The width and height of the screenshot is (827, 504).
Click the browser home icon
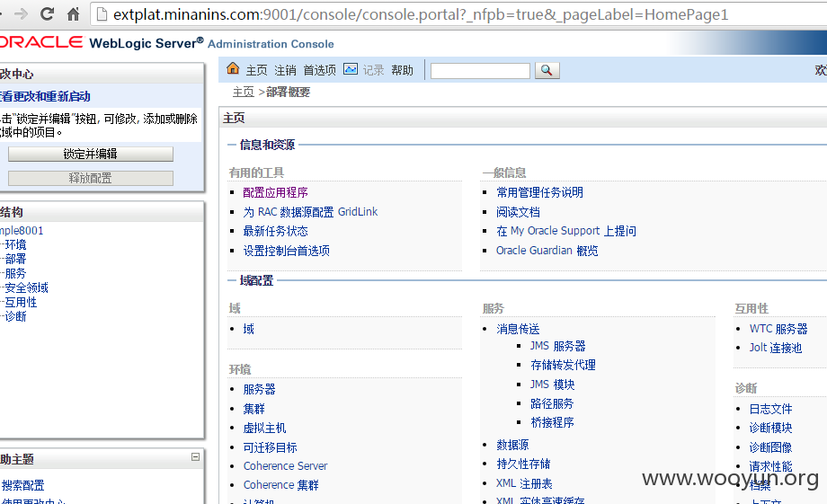74,14
